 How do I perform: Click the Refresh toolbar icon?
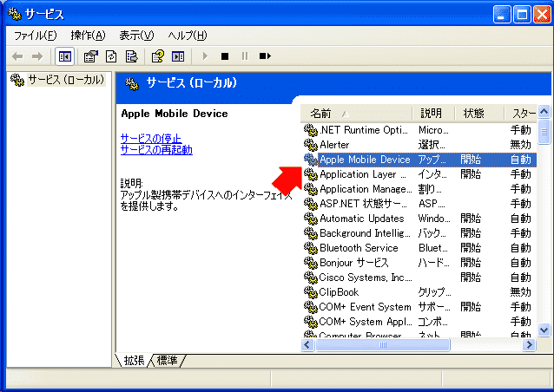pyautogui.click(x=111, y=56)
